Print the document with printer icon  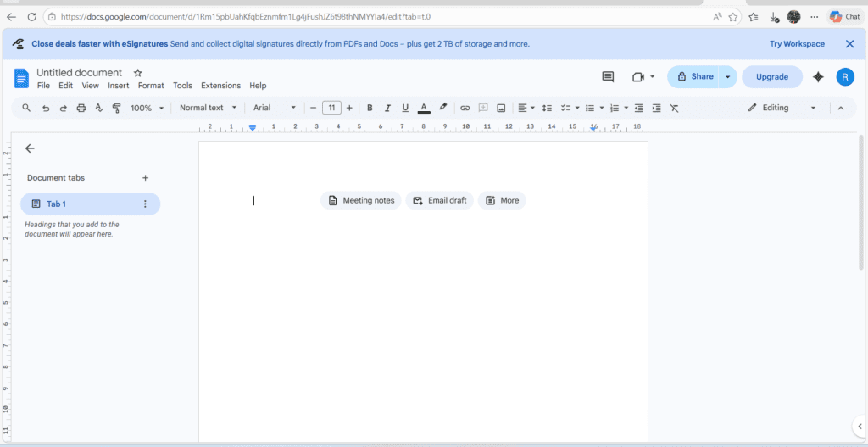[x=81, y=108]
